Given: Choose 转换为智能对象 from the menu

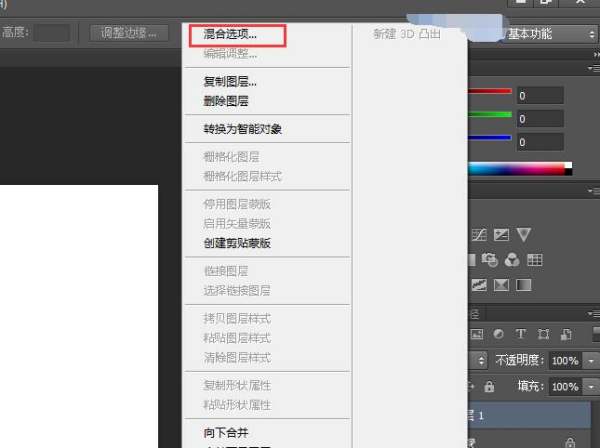Looking at the screenshot, I should [243, 129].
